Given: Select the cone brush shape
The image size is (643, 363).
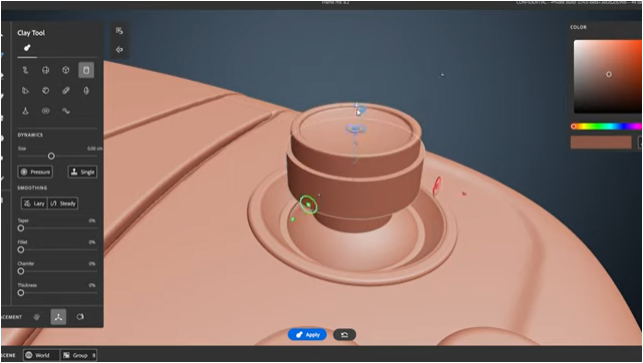Looking at the screenshot, I should click(25, 111).
